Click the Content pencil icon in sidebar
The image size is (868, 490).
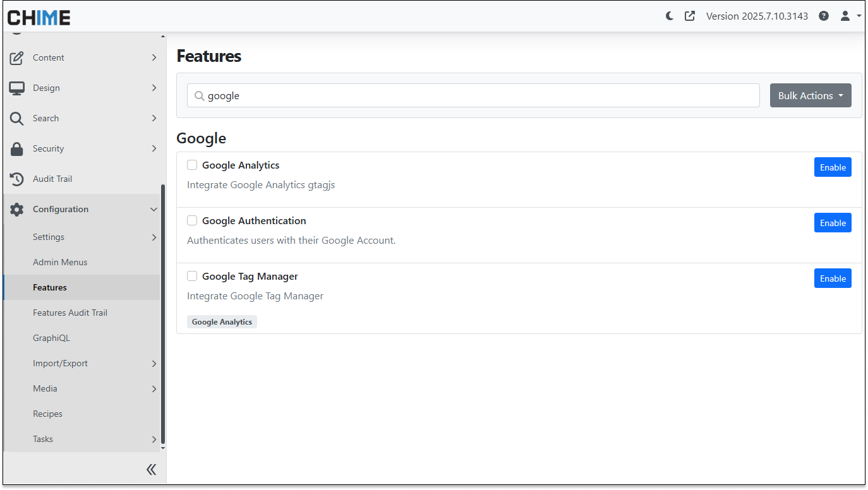17,57
